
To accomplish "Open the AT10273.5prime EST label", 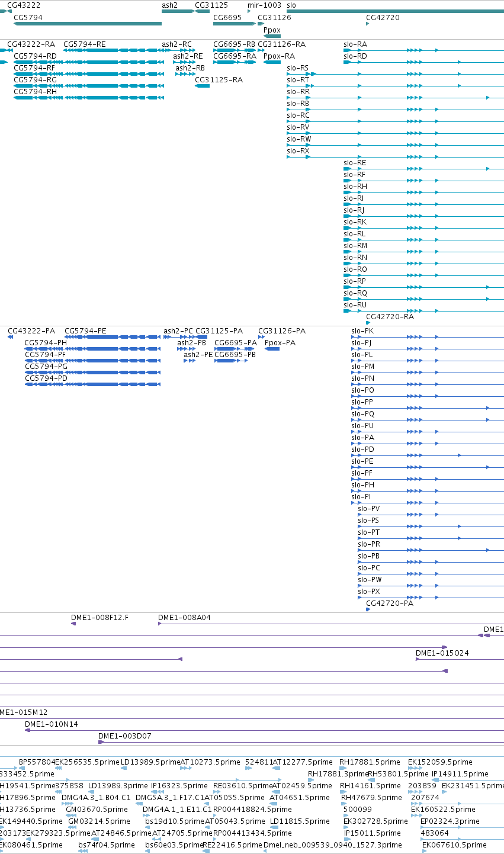I will (x=210, y=762).
